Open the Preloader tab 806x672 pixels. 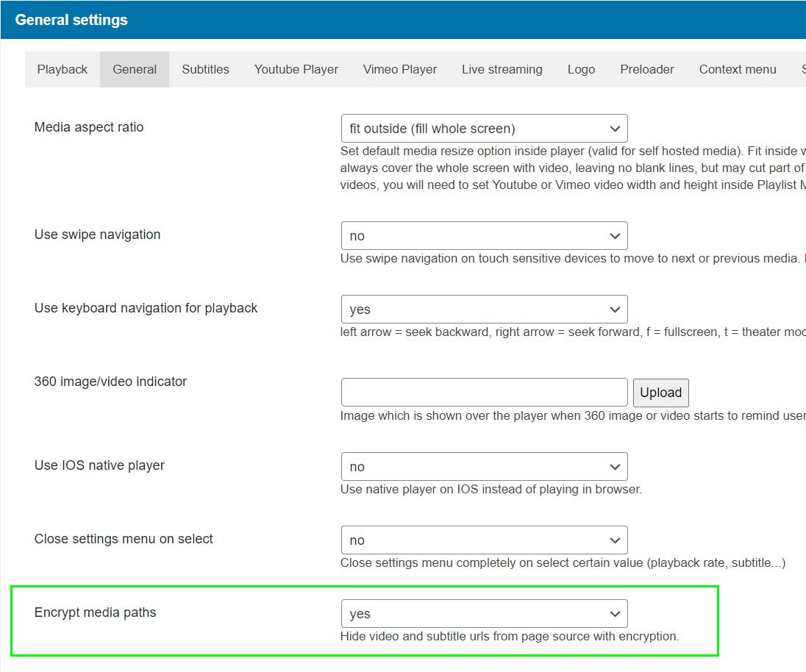coord(647,70)
